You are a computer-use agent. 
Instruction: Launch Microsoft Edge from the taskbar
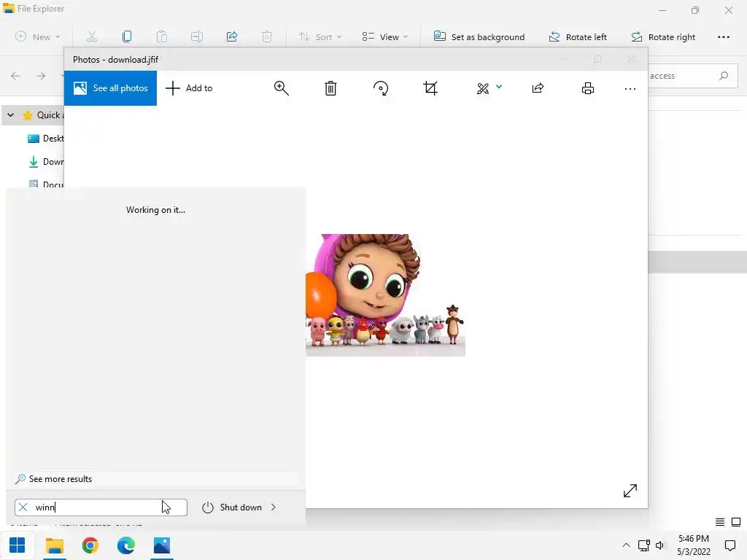pos(125,545)
